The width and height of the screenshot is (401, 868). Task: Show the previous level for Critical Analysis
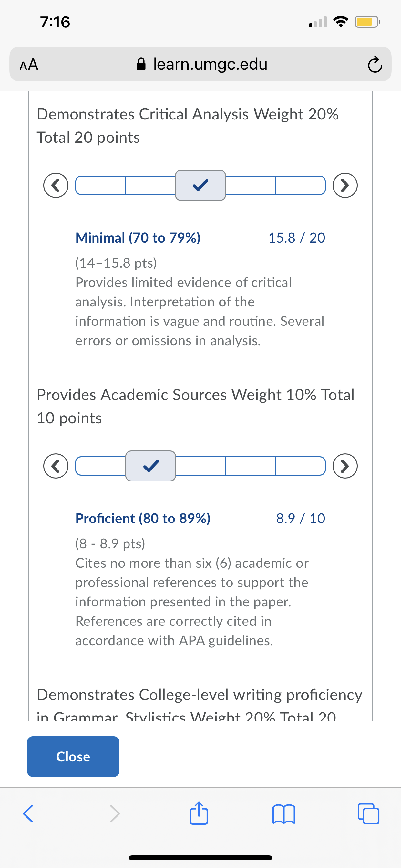pyautogui.click(x=56, y=185)
